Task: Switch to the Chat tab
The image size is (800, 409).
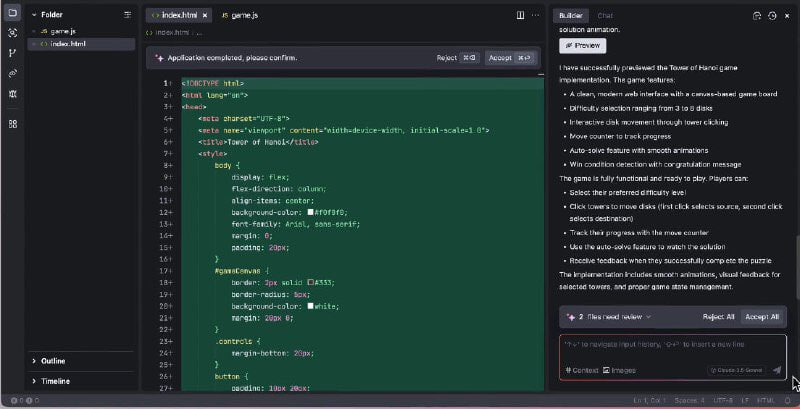Action: 605,16
